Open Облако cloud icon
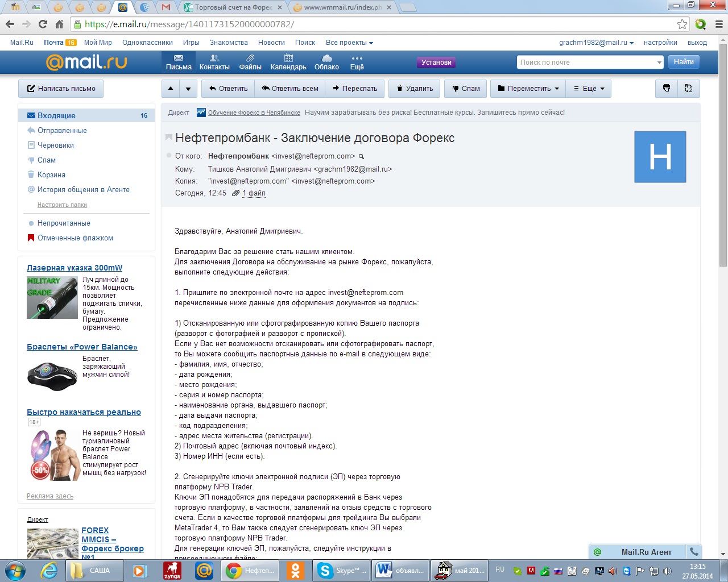The image size is (728, 582). [x=326, y=63]
